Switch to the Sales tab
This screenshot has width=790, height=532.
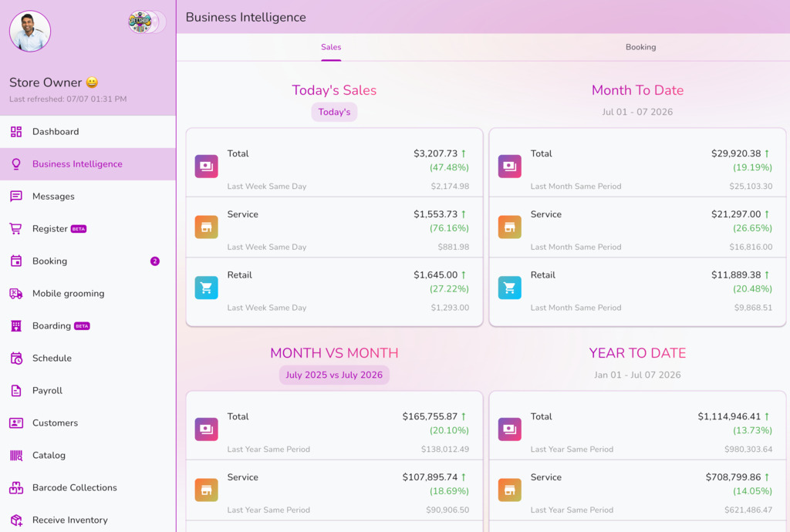pyautogui.click(x=331, y=47)
